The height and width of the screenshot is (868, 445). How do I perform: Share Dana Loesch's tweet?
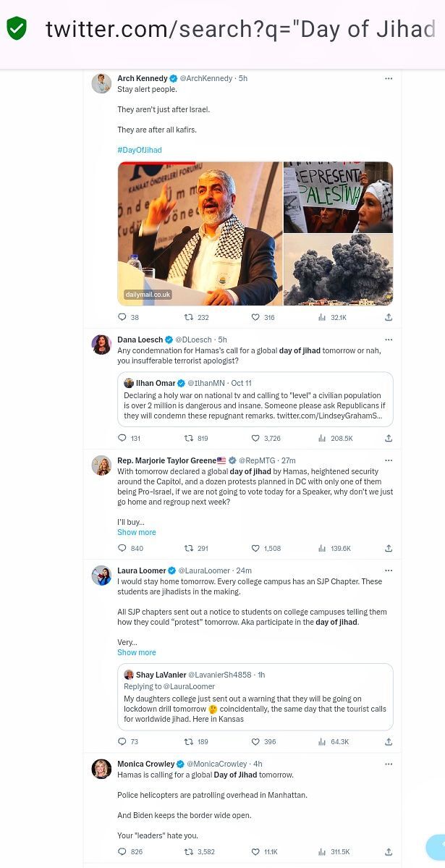[x=389, y=438]
